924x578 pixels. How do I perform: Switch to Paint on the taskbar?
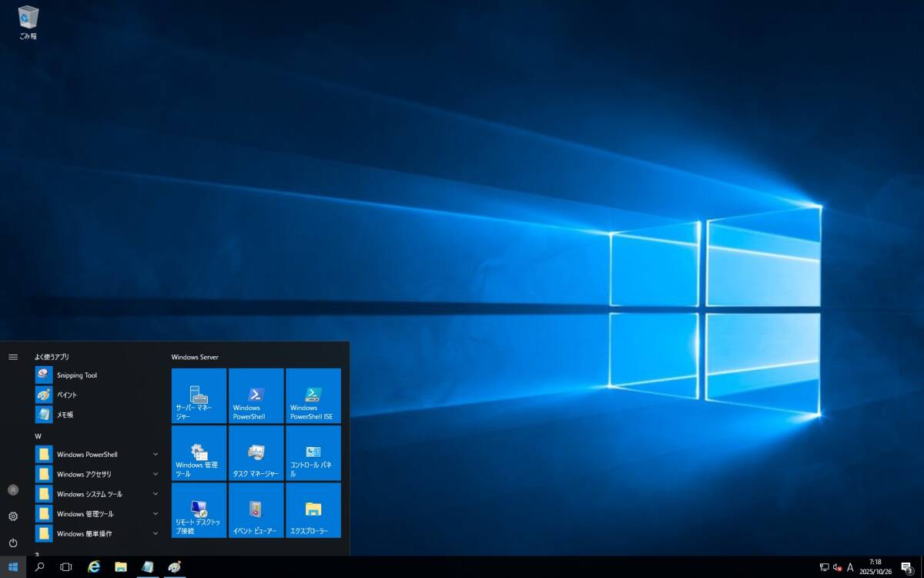pyautogui.click(x=175, y=567)
